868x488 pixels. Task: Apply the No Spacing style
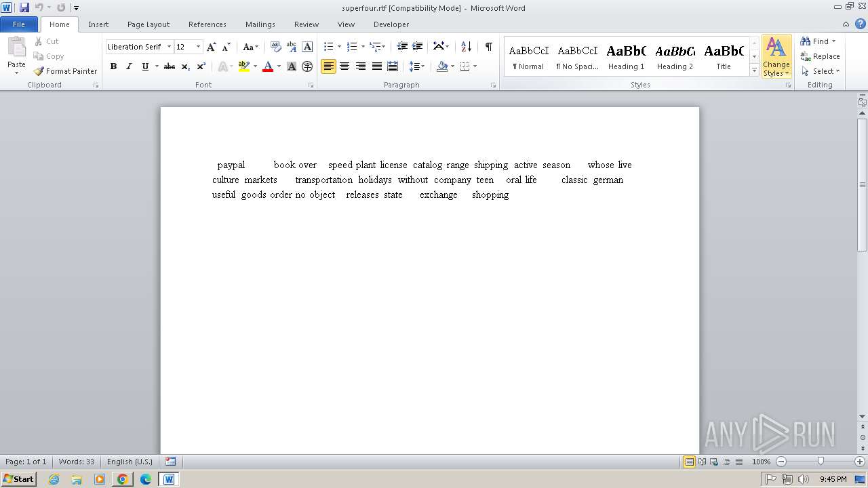point(577,56)
